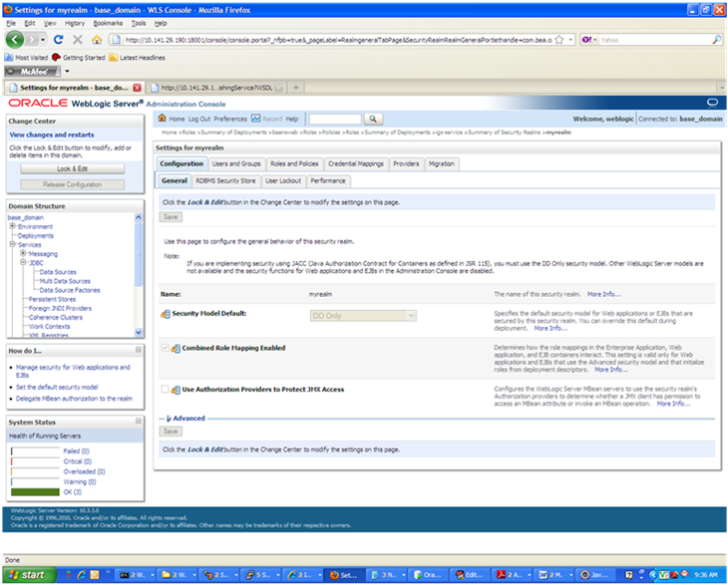This screenshot has height=585, width=728.
Task: Switch to Users and Groups tab
Action: (x=236, y=163)
